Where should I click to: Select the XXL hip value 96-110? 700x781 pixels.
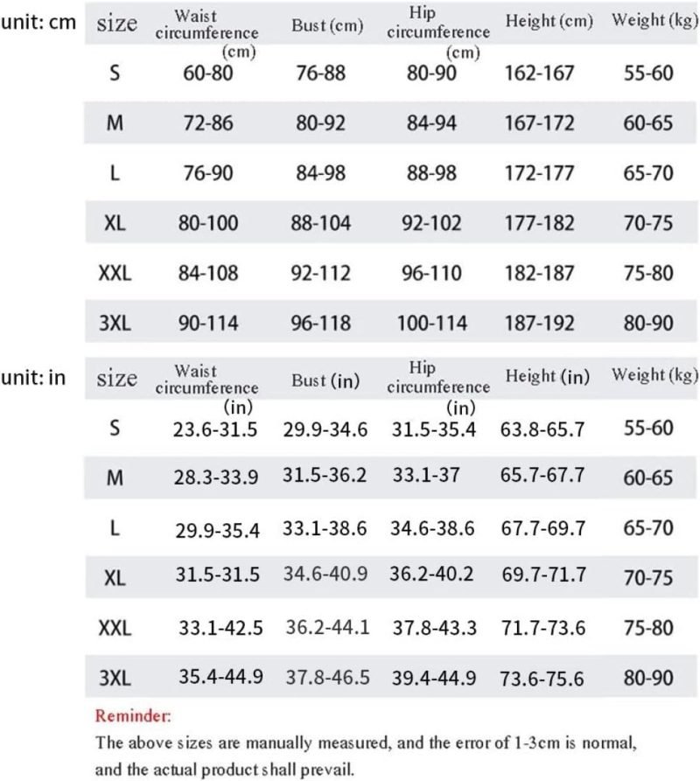[x=434, y=274]
